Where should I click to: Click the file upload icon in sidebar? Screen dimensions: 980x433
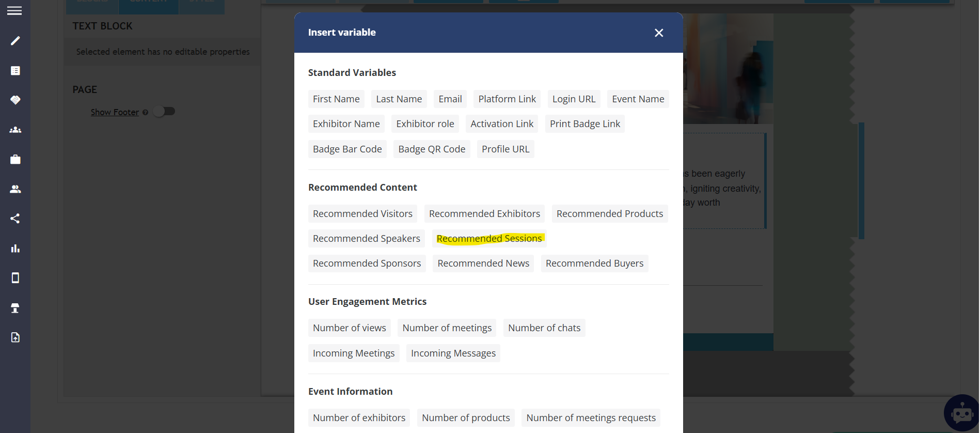click(x=15, y=337)
